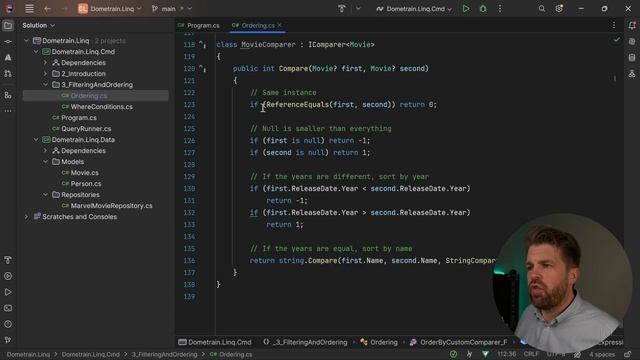
Task: Open the Terminal tool window
Action: [x=8, y=308]
